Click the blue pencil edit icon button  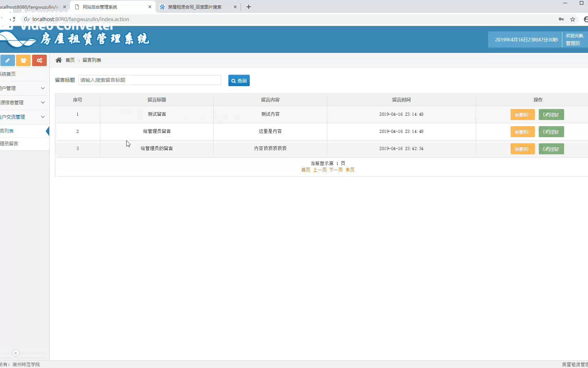(7, 60)
